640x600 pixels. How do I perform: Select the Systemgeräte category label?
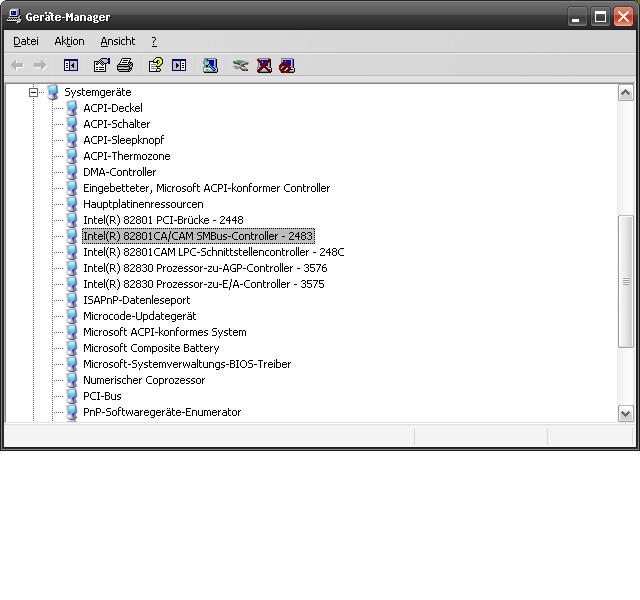98,92
